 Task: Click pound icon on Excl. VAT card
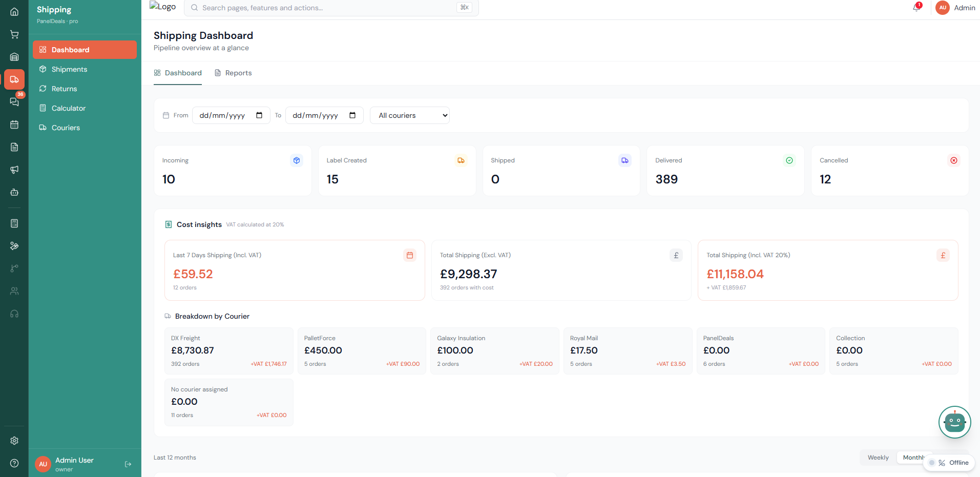point(676,255)
